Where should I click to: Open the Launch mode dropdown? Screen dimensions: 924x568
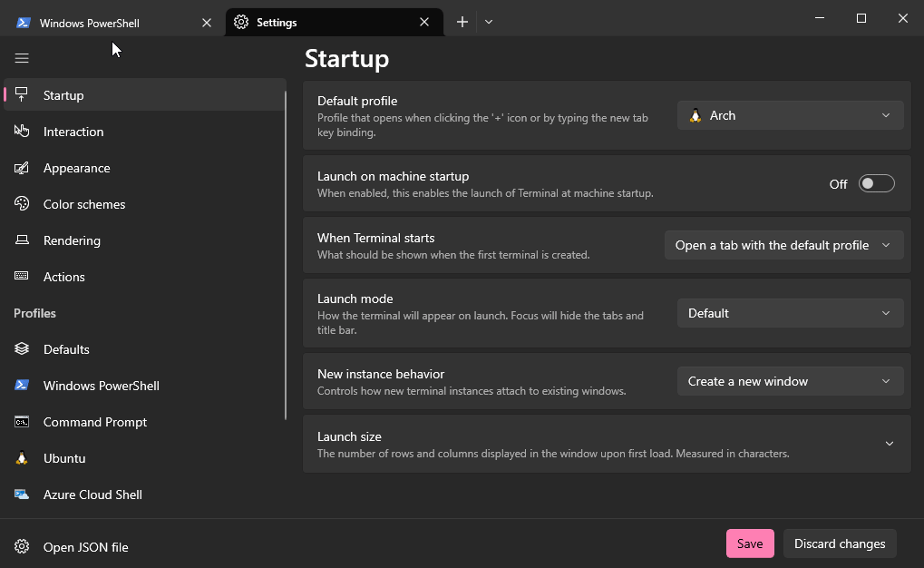(790, 313)
